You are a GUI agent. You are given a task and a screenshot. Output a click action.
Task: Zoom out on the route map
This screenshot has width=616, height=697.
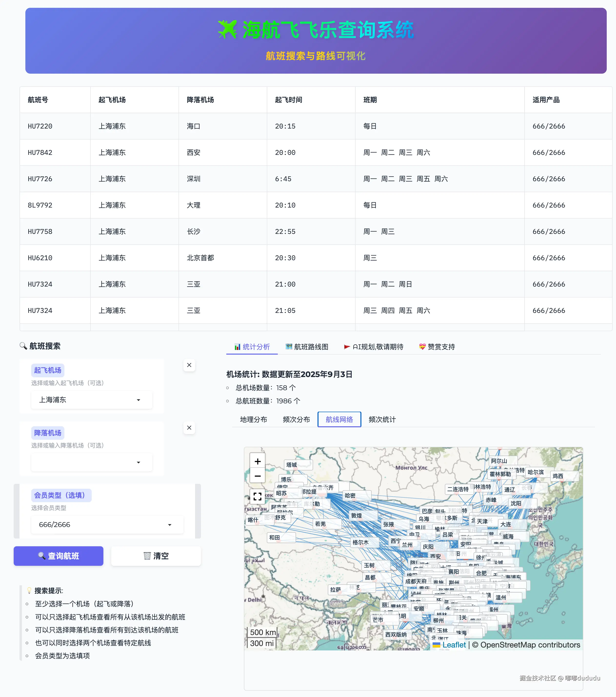pos(257,476)
